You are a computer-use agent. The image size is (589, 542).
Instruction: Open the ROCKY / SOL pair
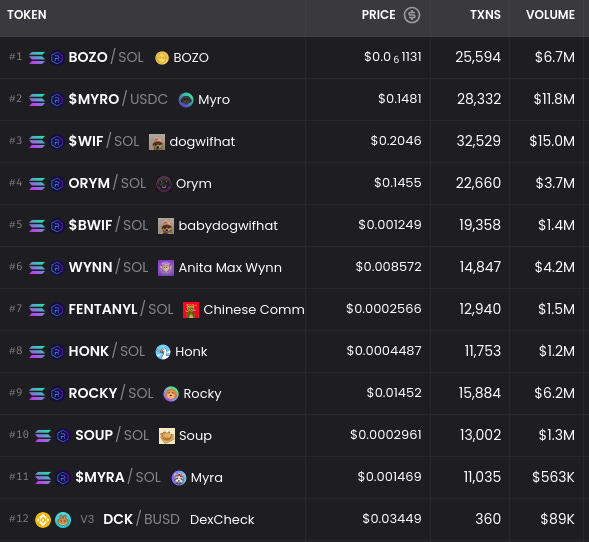(x=111, y=394)
